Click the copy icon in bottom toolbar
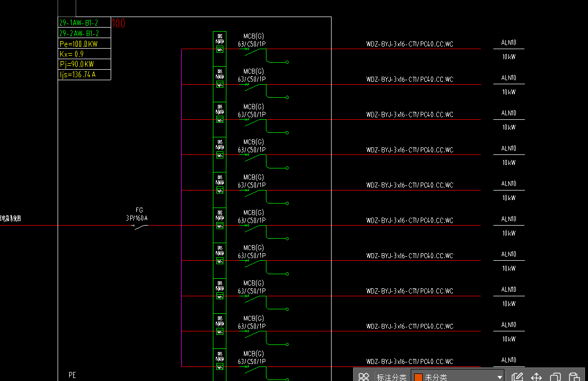 click(555, 377)
